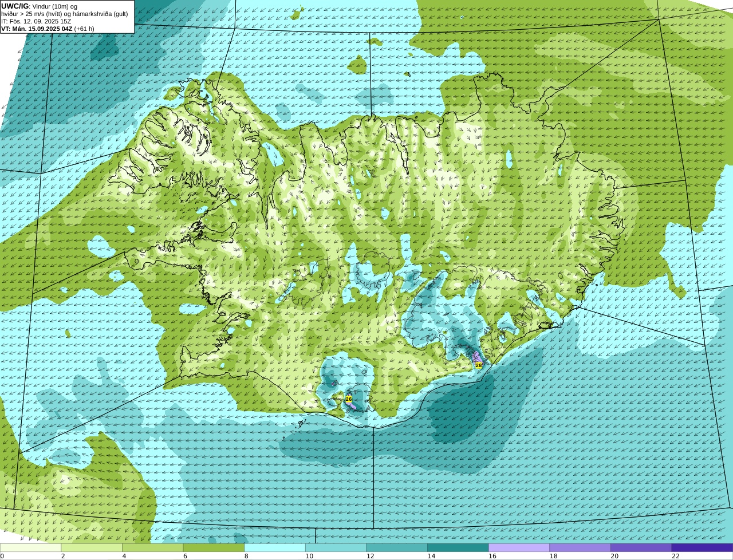Click the legend value '12'
733x560 pixels.
(371, 556)
